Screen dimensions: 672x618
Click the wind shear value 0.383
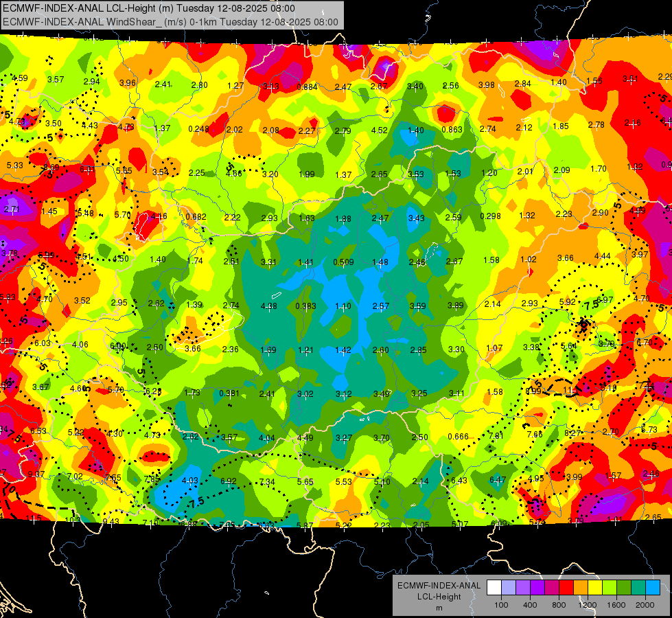[305, 306]
